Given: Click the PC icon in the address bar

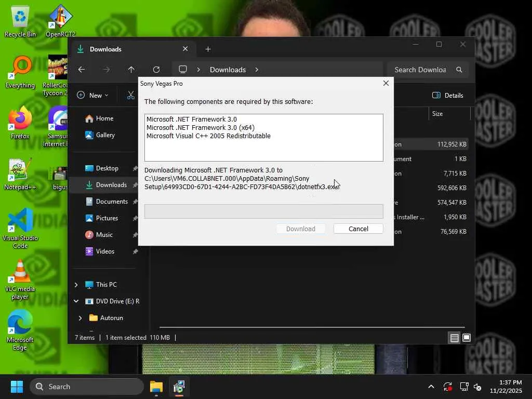Looking at the screenshot, I should click(x=183, y=70).
